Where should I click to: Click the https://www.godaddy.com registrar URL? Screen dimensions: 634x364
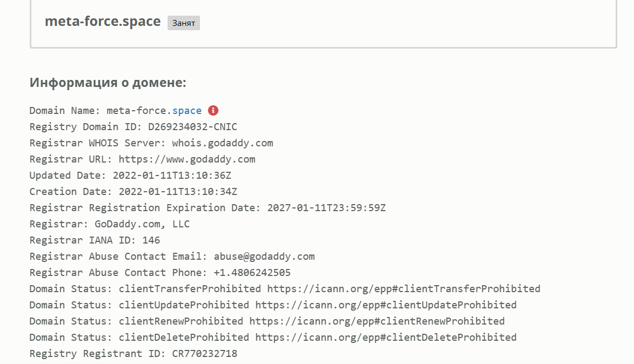[186, 159]
